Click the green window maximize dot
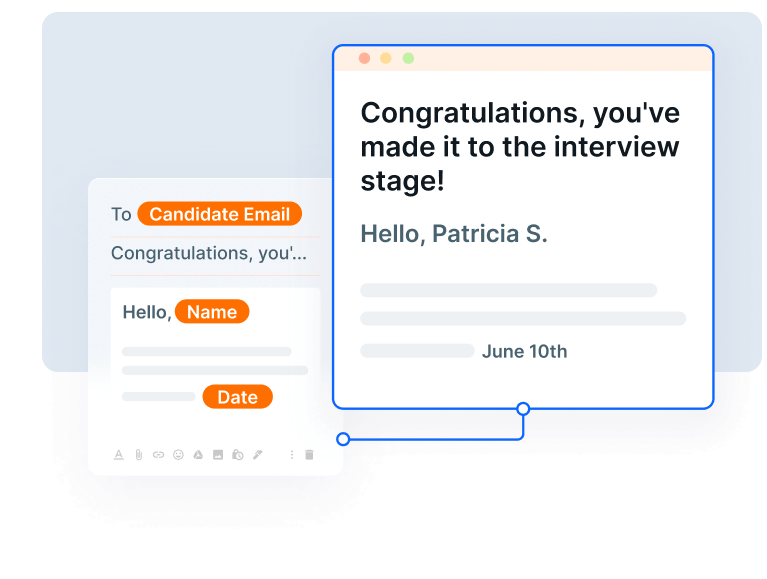 (408, 58)
